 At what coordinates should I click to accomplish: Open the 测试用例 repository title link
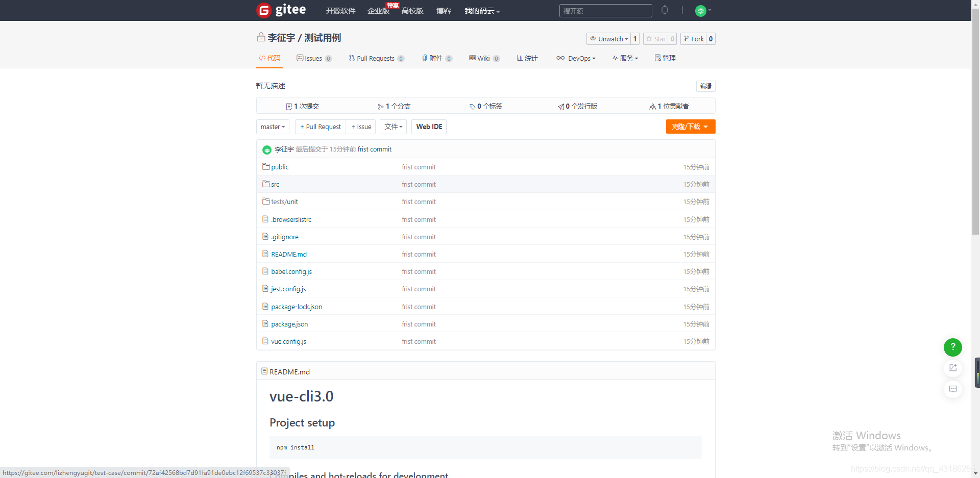click(x=323, y=38)
